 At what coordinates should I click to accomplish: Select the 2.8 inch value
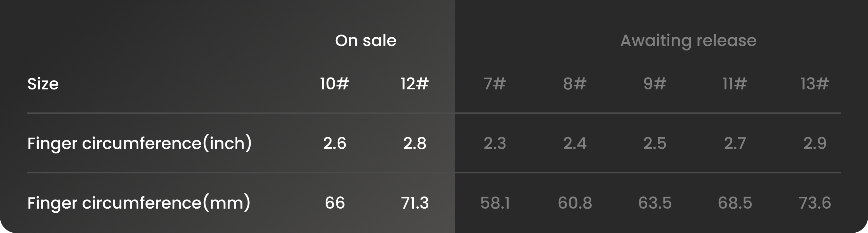[x=415, y=143]
